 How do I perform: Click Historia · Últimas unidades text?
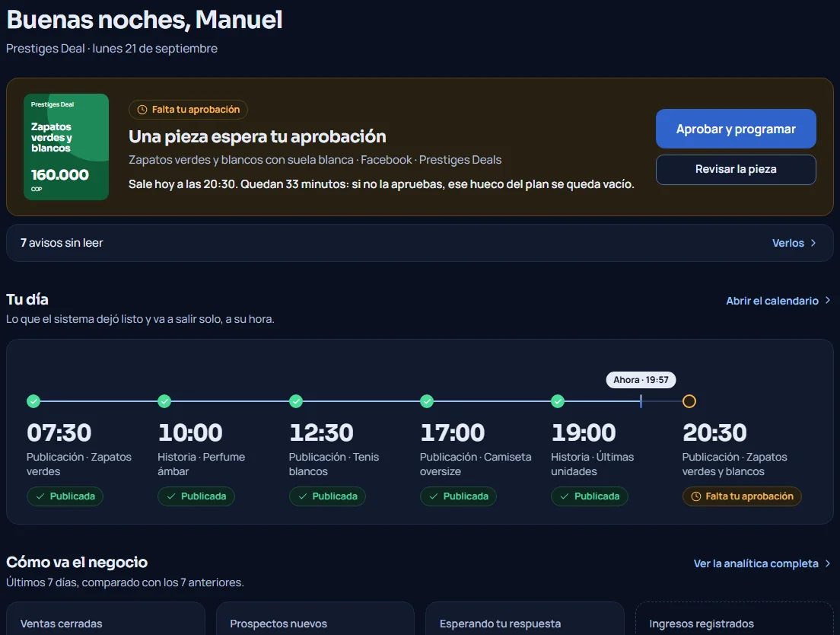(593, 464)
